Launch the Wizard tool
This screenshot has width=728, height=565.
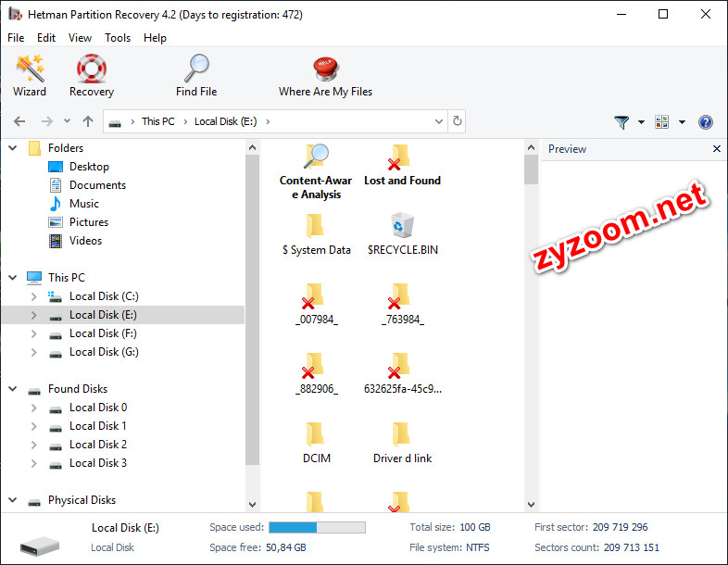pos(30,75)
